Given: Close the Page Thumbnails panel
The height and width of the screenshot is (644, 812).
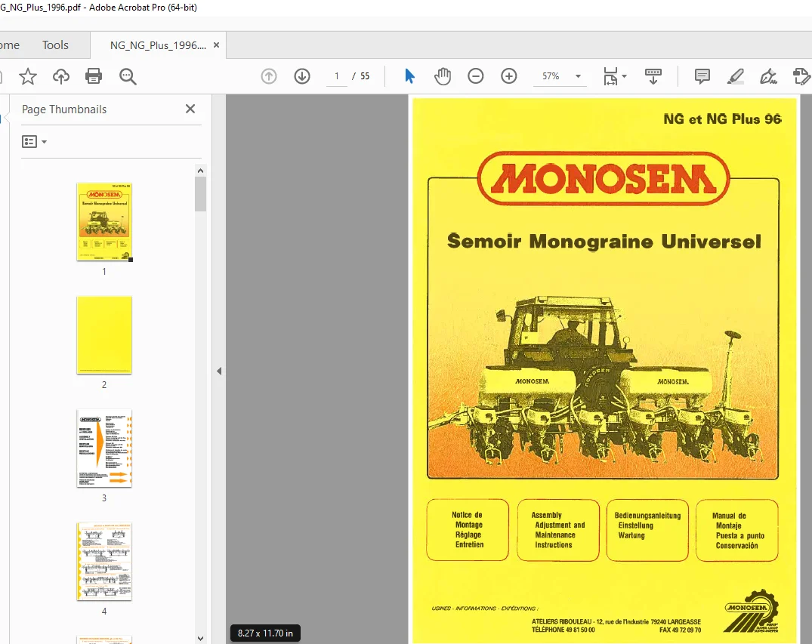Looking at the screenshot, I should (x=190, y=109).
